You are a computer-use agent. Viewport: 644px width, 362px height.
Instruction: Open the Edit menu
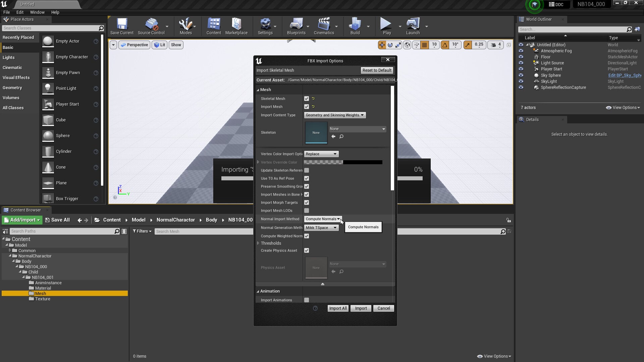coord(20,12)
